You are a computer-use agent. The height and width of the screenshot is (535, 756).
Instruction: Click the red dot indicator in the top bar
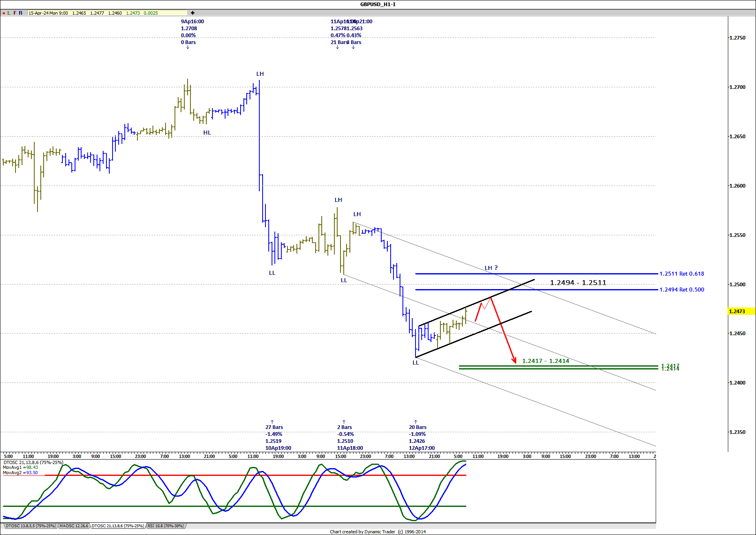[x=4, y=13]
